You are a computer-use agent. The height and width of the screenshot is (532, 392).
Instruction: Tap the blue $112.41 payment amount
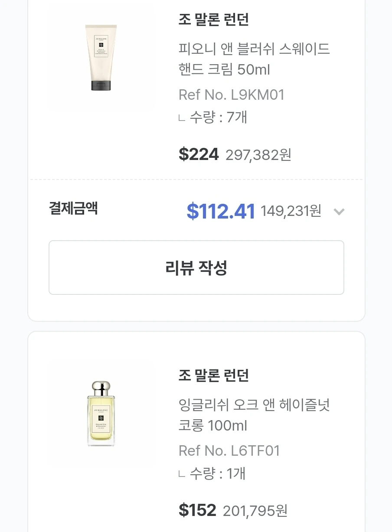[x=221, y=211]
